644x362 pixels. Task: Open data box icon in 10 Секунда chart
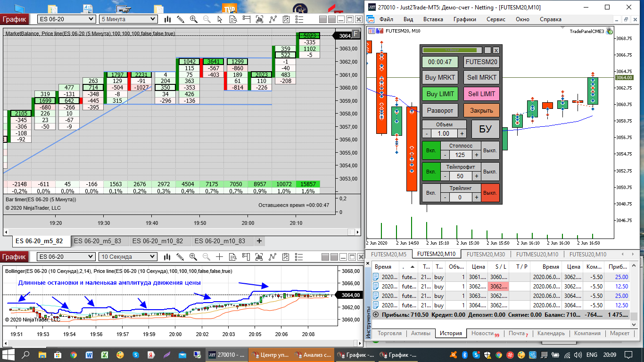(x=233, y=257)
